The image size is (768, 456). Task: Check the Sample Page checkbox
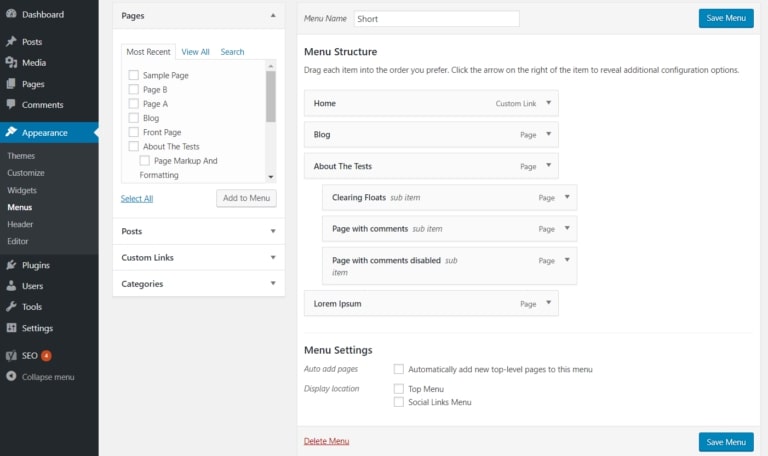pyautogui.click(x=133, y=75)
